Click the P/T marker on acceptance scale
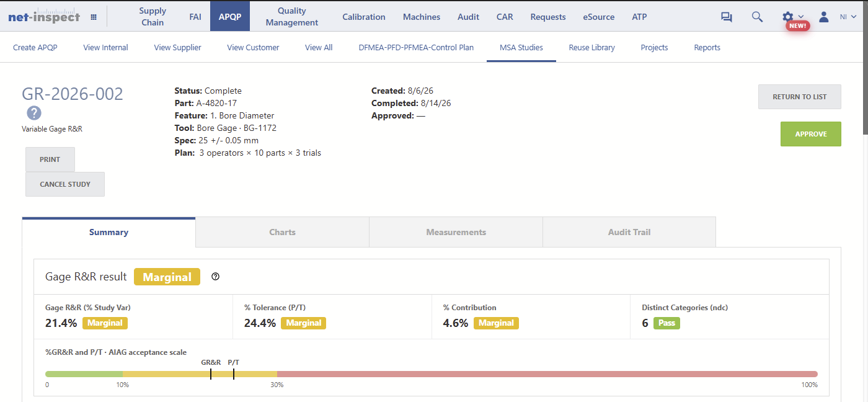868x402 pixels. 234,374
